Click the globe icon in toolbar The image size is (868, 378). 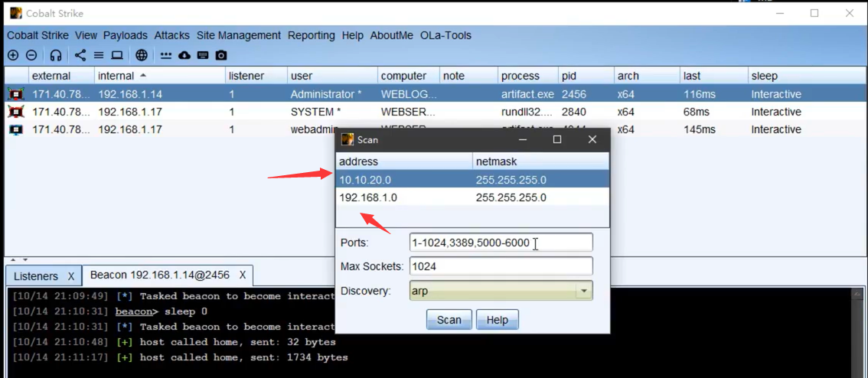point(142,55)
